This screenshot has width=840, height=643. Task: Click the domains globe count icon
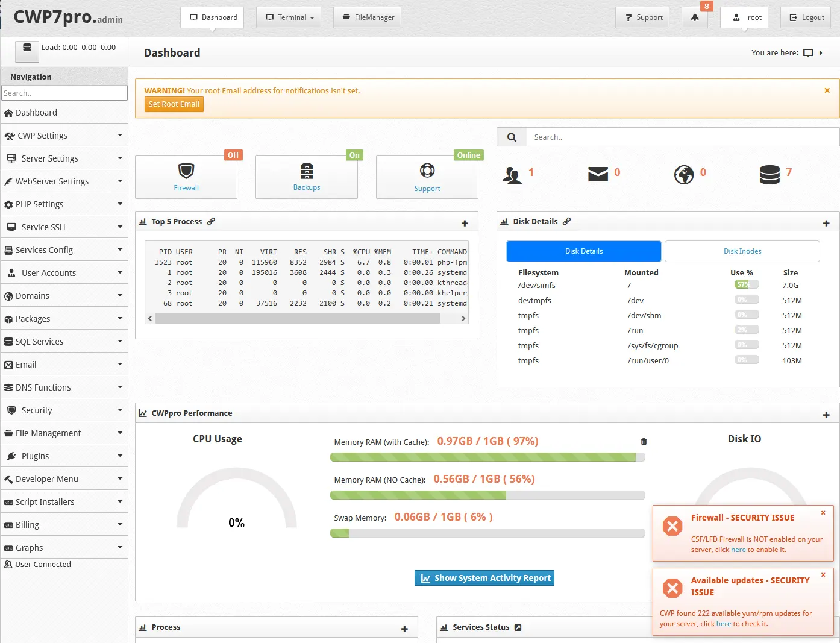(x=684, y=175)
